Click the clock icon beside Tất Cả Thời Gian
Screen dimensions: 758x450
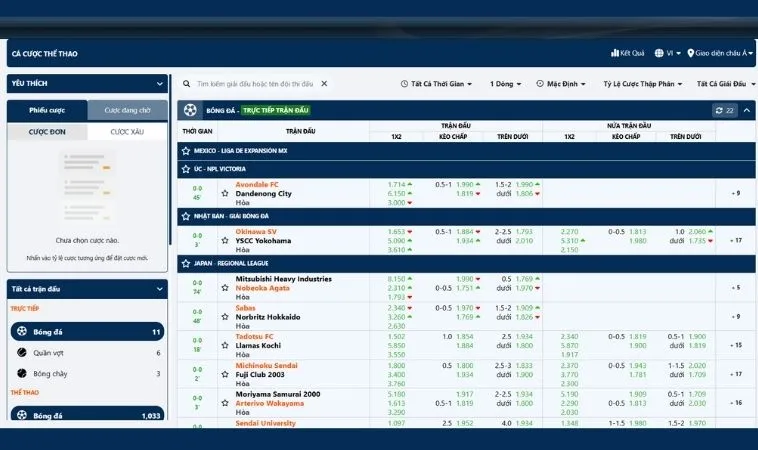click(404, 84)
